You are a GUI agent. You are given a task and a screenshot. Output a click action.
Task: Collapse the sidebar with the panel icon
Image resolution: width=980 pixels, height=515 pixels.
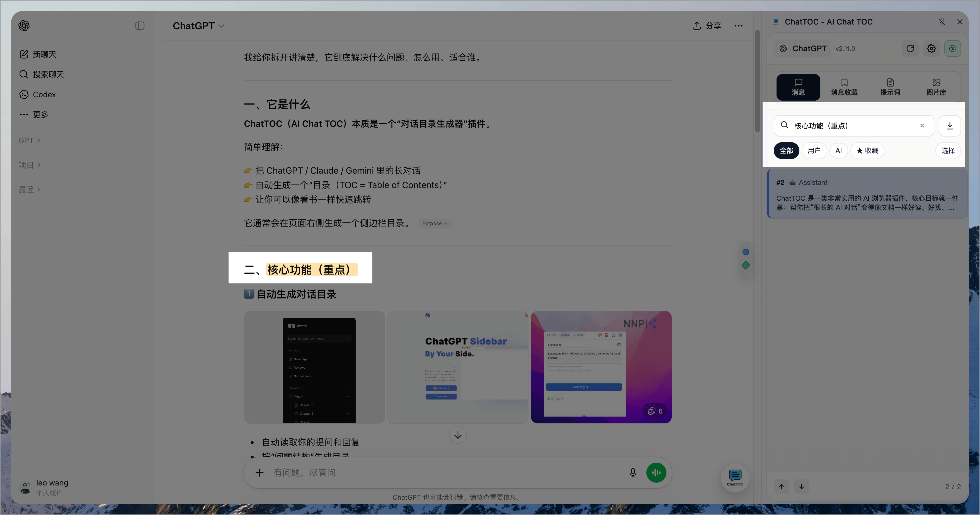140,25
